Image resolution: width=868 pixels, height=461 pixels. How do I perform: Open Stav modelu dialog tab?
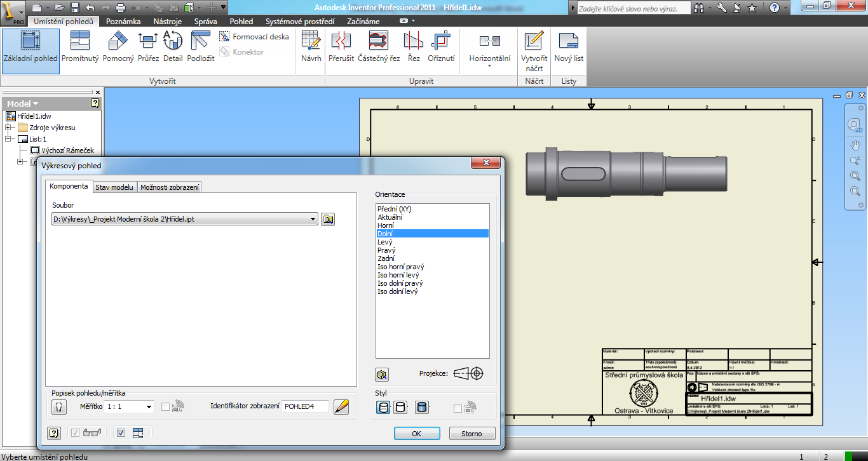[114, 187]
